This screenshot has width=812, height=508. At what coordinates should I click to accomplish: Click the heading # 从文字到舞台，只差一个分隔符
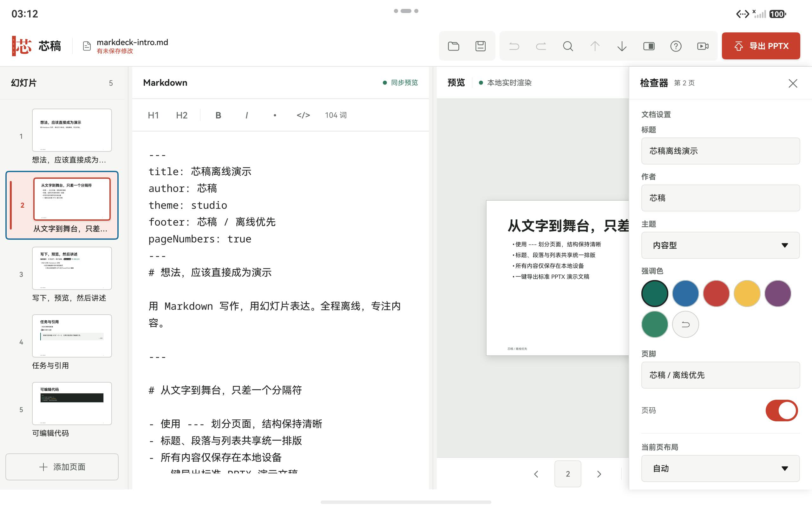coord(225,390)
